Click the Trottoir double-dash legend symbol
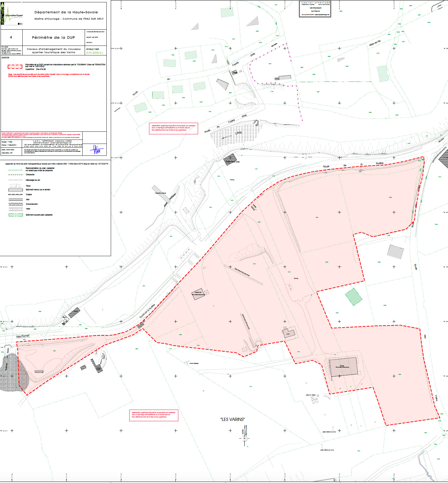This screenshot has width=448, height=483. (16, 195)
